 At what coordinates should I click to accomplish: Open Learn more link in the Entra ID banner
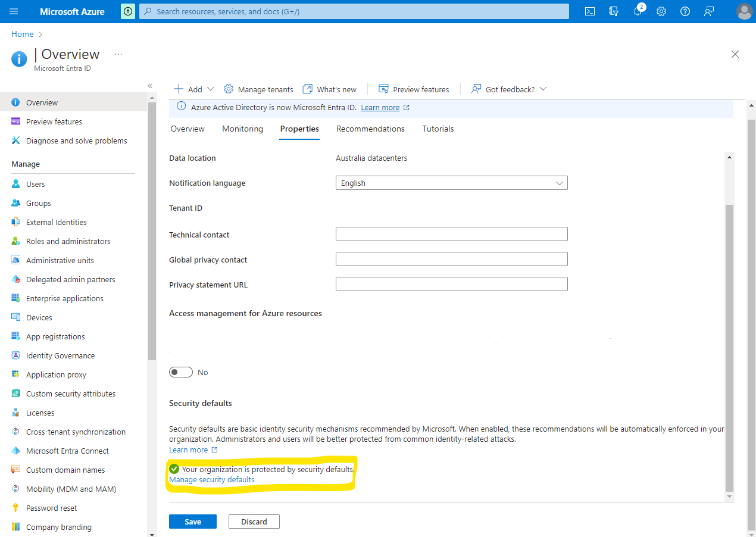tap(385, 108)
